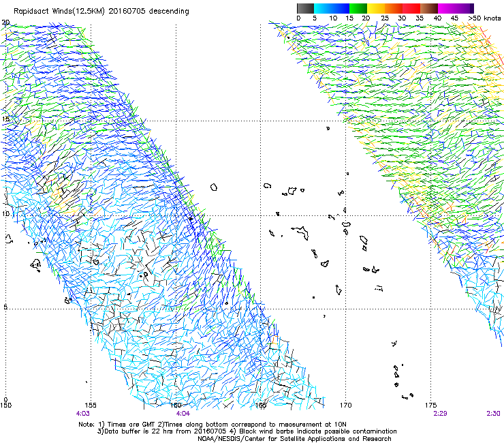Click the cyan-to-blue 5-15 knots legend gradient

pos(332,8)
